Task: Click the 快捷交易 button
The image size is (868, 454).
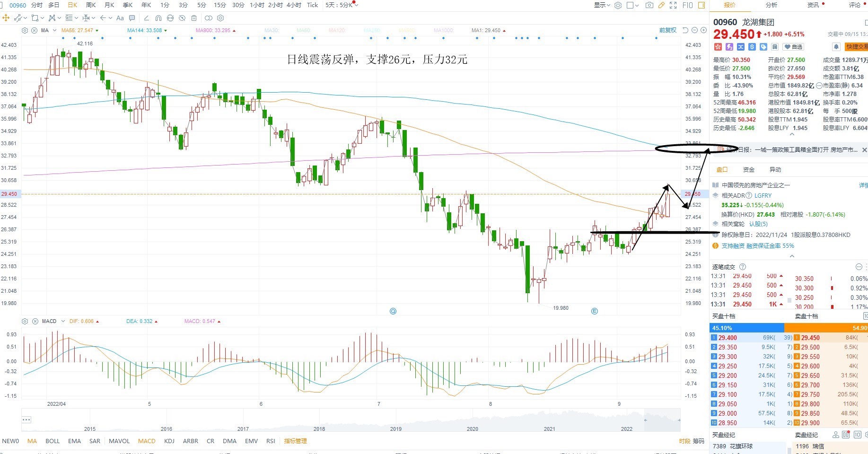Action: pyautogui.click(x=856, y=47)
